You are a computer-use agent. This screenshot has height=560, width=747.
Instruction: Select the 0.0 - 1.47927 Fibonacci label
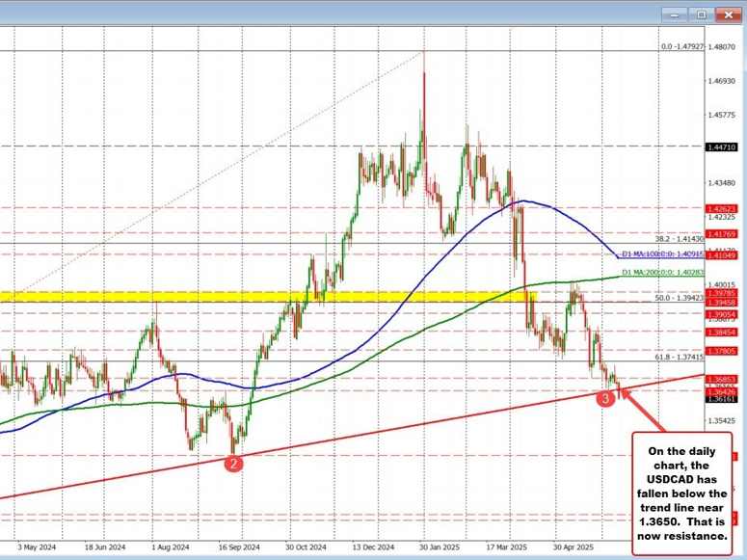pyautogui.click(x=682, y=46)
